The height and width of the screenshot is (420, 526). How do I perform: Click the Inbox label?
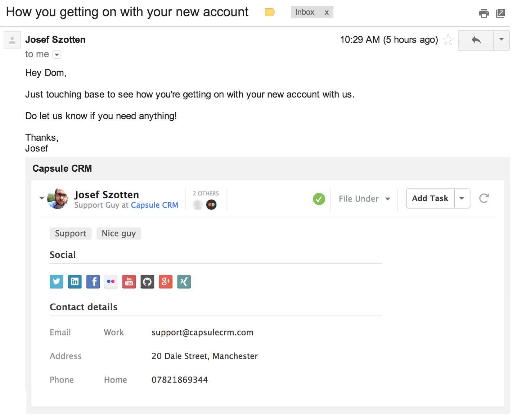305,12
